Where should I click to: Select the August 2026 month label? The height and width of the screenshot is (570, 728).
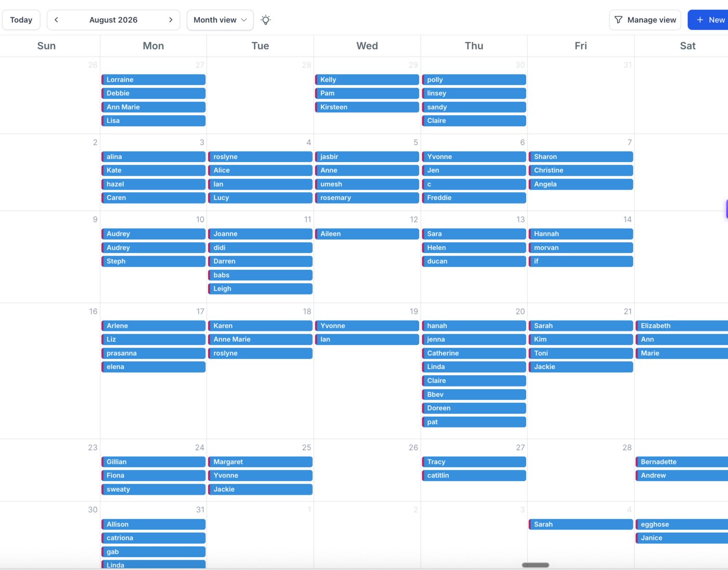point(113,20)
